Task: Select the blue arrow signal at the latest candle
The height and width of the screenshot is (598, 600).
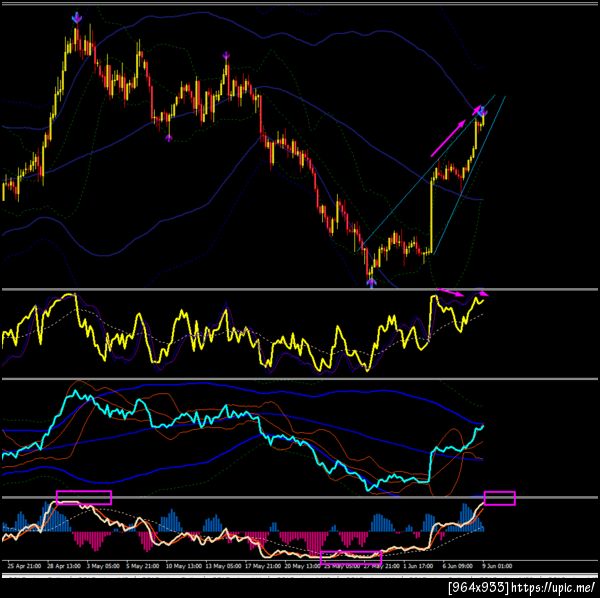Action: click(483, 112)
